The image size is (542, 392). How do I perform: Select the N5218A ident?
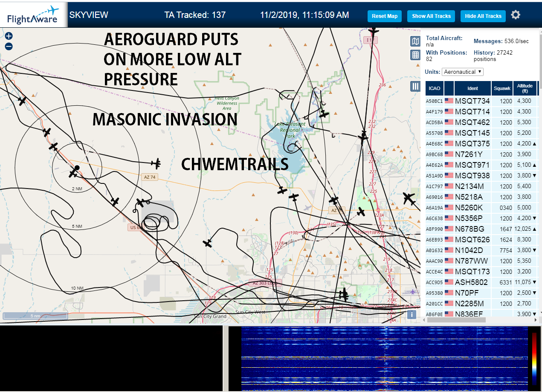click(469, 197)
